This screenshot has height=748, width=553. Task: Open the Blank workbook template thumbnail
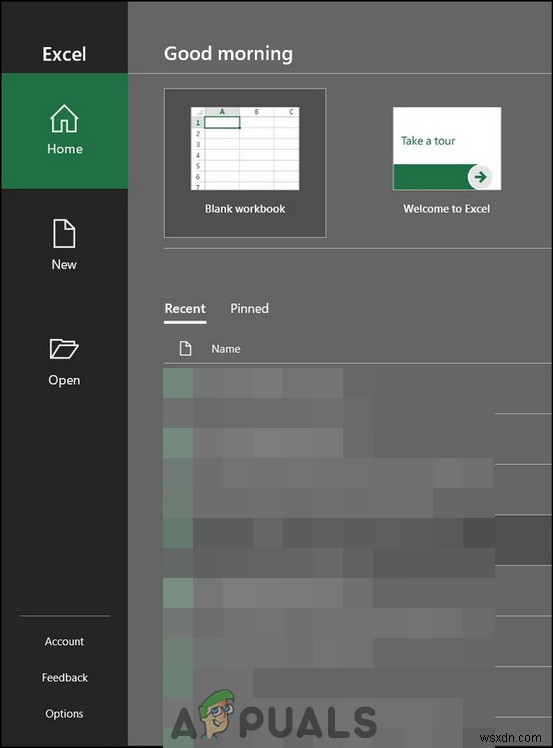pos(245,148)
